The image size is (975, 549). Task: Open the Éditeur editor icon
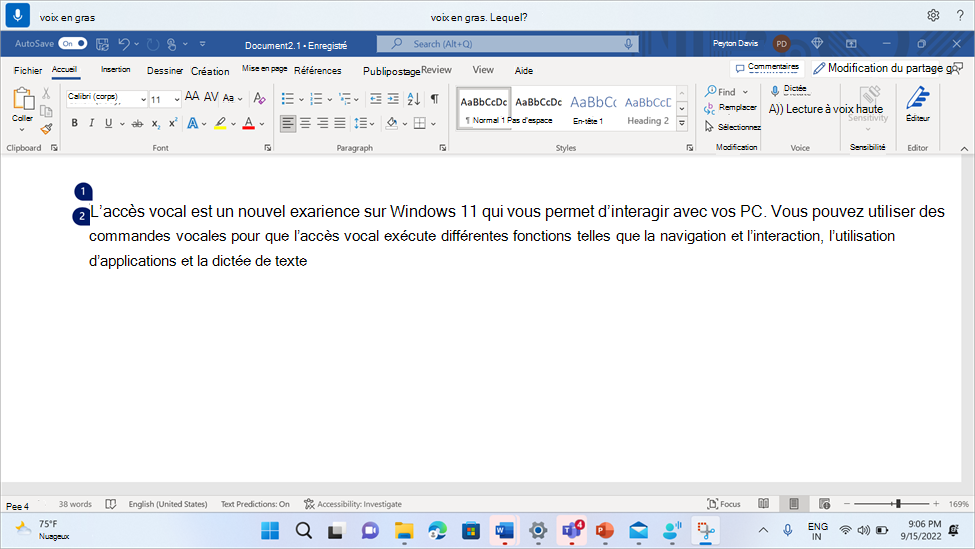918,104
